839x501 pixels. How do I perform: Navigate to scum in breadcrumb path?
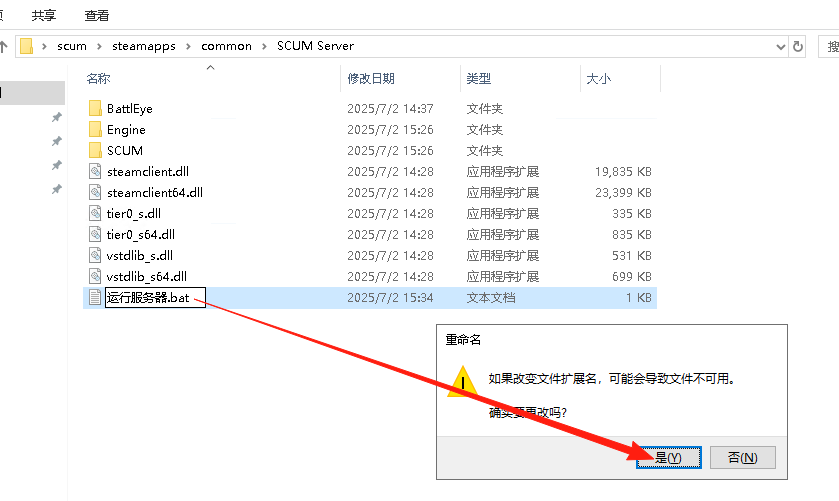tap(71, 46)
